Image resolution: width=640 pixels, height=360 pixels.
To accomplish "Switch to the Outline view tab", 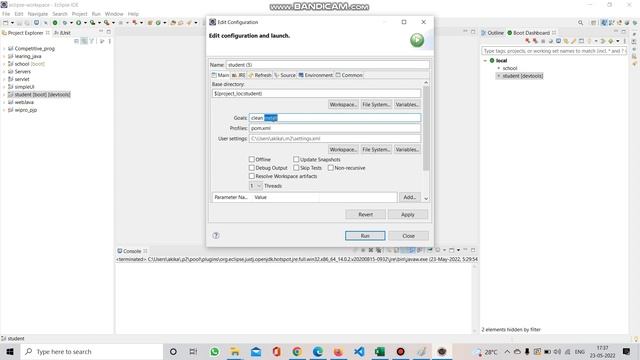I will tap(493, 33).
